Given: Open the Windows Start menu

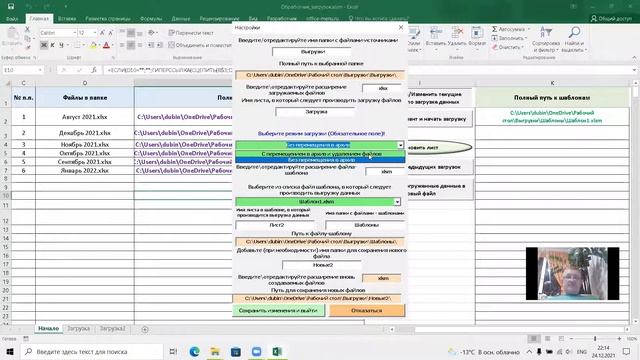Looking at the screenshot, I should coord(10,351).
